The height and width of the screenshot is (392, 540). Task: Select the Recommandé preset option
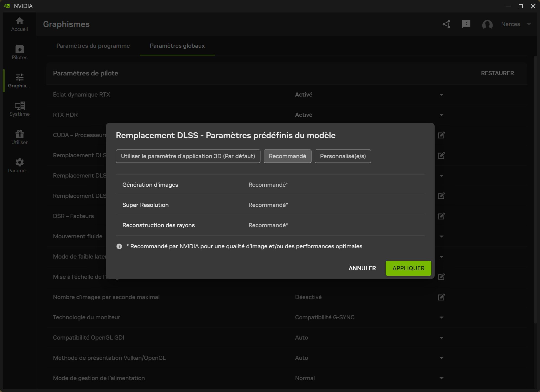287,156
